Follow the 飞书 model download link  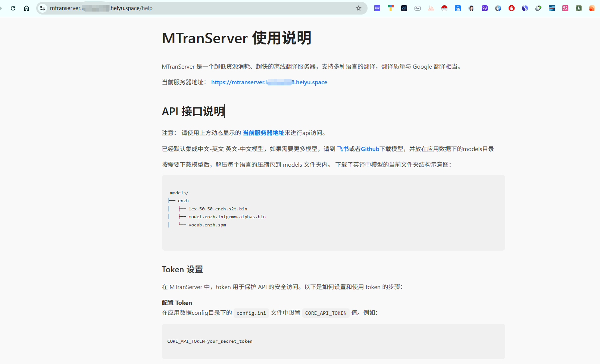click(x=343, y=149)
